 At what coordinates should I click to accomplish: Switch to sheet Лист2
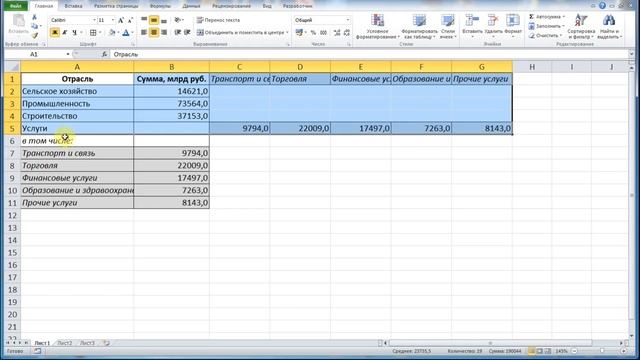click(x=64, y=343)
